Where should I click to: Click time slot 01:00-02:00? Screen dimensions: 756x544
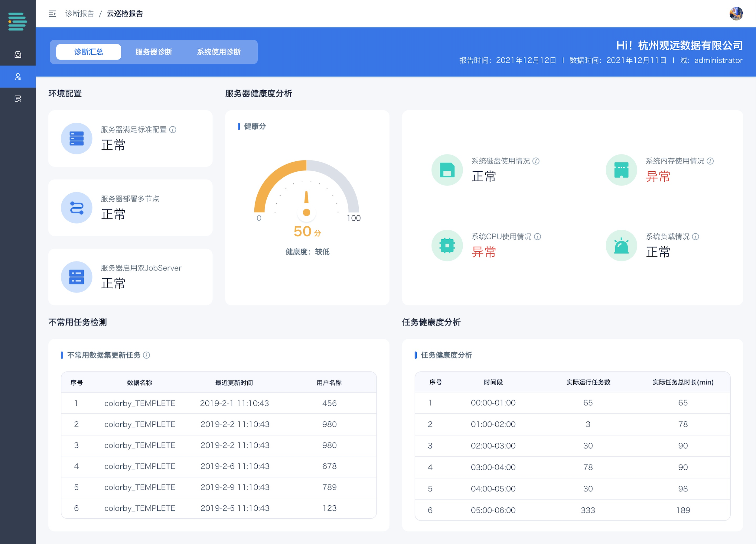(x=493, y=424)
